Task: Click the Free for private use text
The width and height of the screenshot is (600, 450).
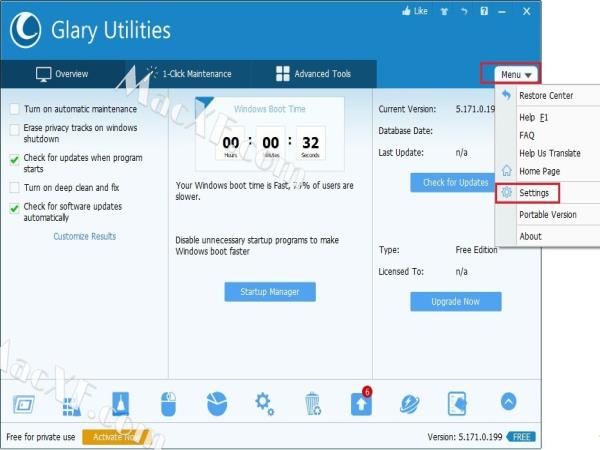Action: click(x=41, y=437)
